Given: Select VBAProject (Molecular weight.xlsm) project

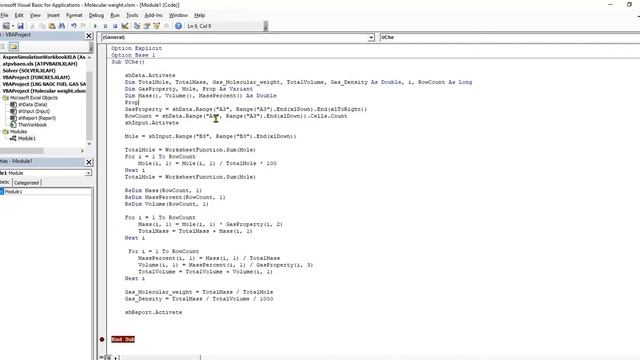Looking at the screenshot, I should pyautogui.click(x=44, y=91).
